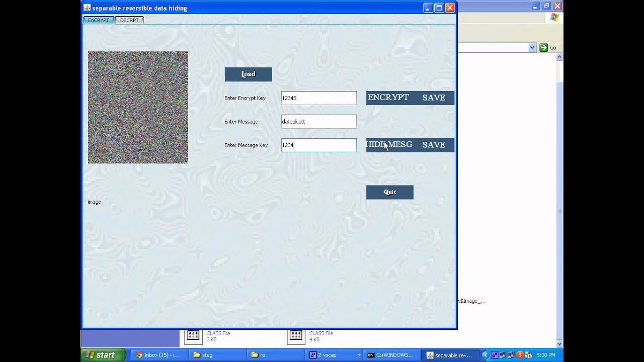The width and height of the screenshot is (644, 362).
Task: Click the HIDE MESG button
Action: pyautogui.click(x=389, y=145)
